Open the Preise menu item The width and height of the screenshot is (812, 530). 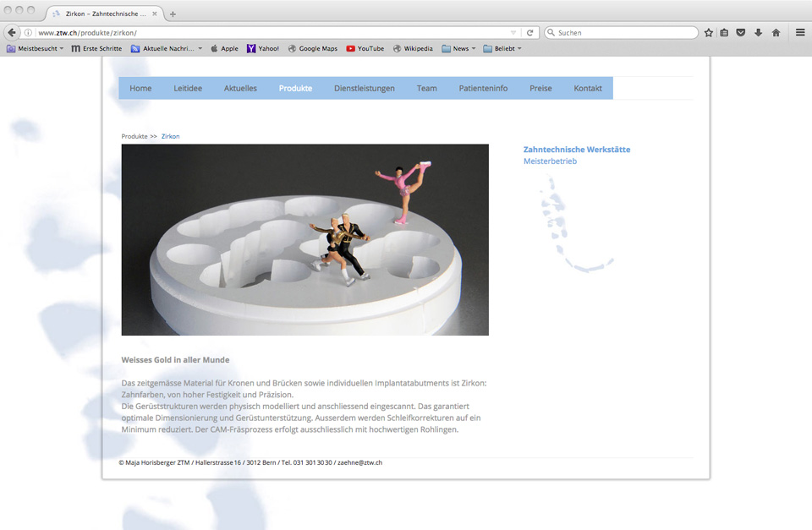540,88
